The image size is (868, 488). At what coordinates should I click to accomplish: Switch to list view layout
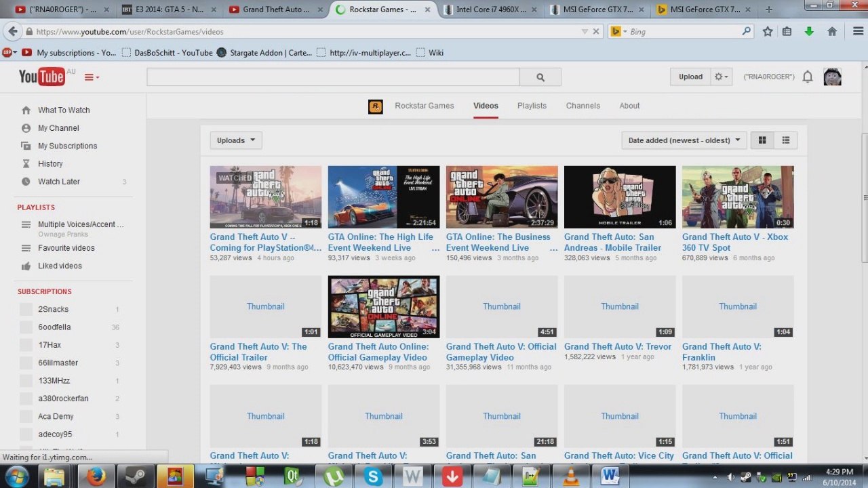(786, 140)
